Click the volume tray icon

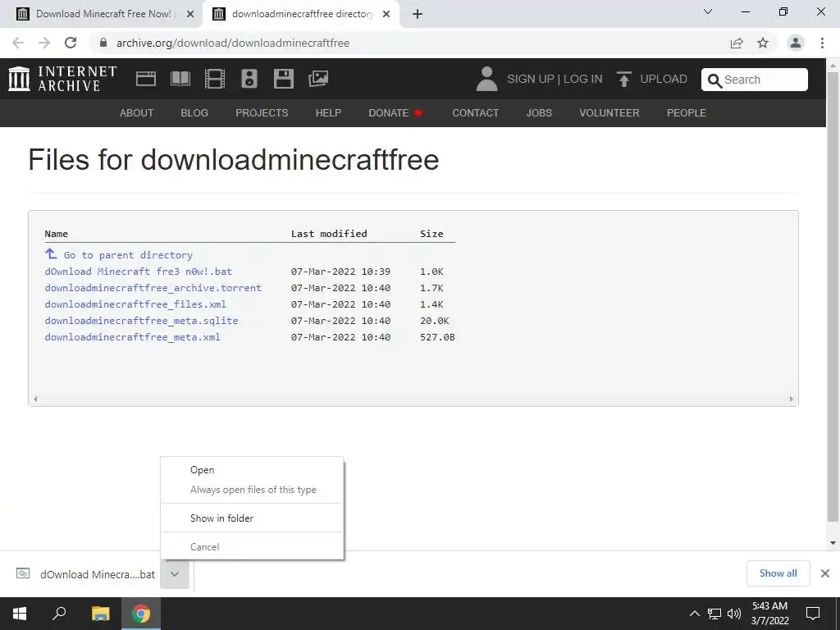point(734,614)
